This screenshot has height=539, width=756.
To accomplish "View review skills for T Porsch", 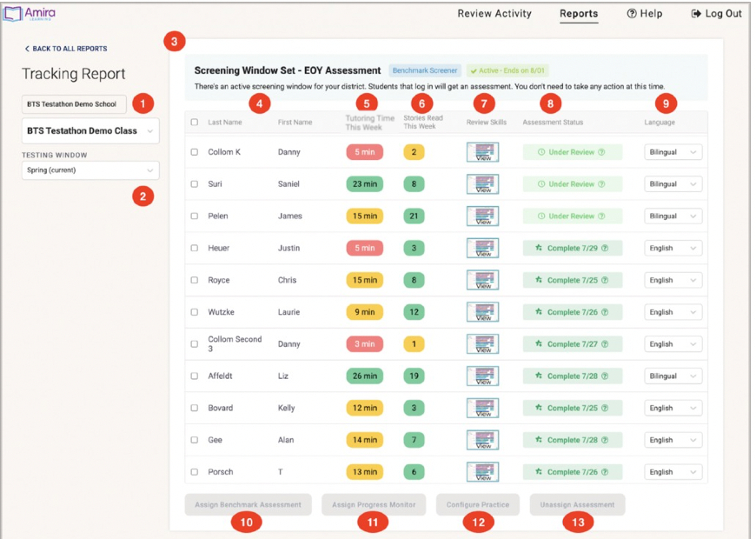I will tap(485, 471).
